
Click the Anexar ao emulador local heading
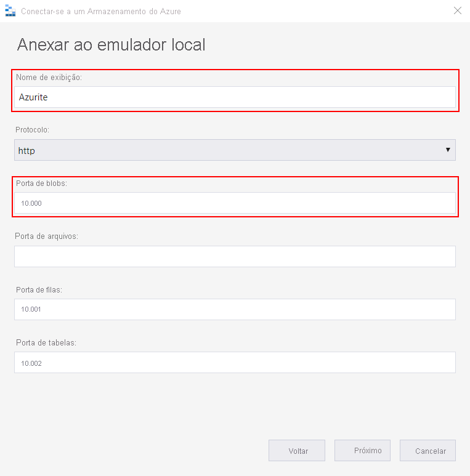pyautogui.click(x=111, y=44)
